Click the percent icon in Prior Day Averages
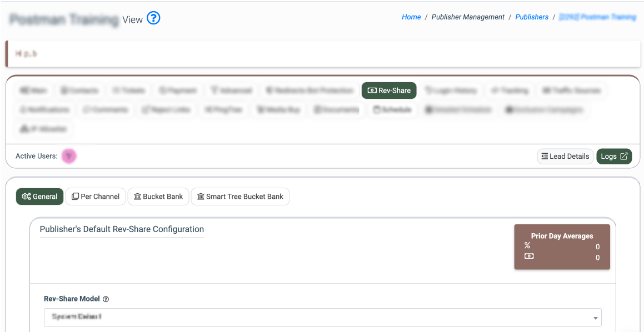 pos(527,246)
